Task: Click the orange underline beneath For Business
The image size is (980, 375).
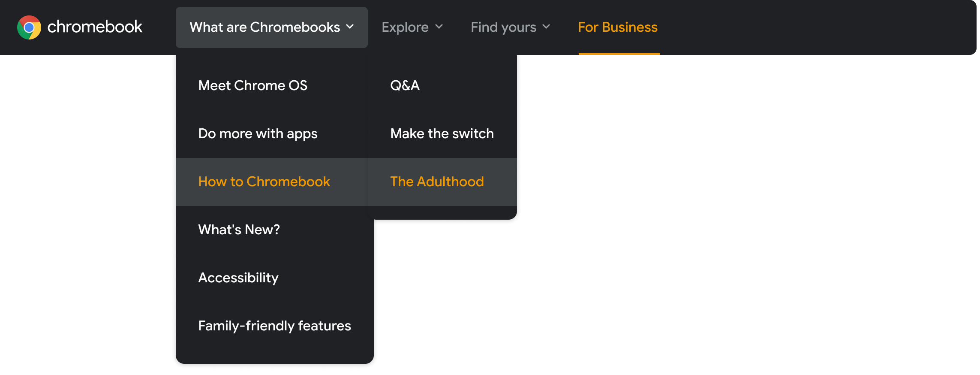Action: 619,54
